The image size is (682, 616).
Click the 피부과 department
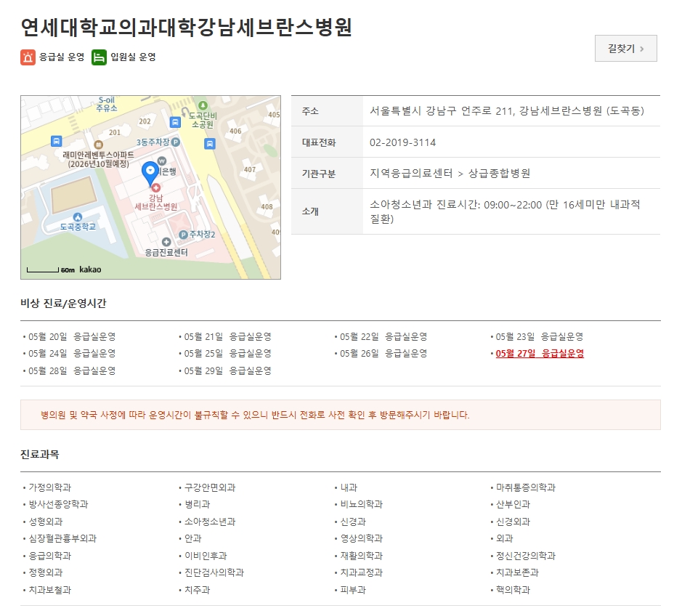[353, 591]
